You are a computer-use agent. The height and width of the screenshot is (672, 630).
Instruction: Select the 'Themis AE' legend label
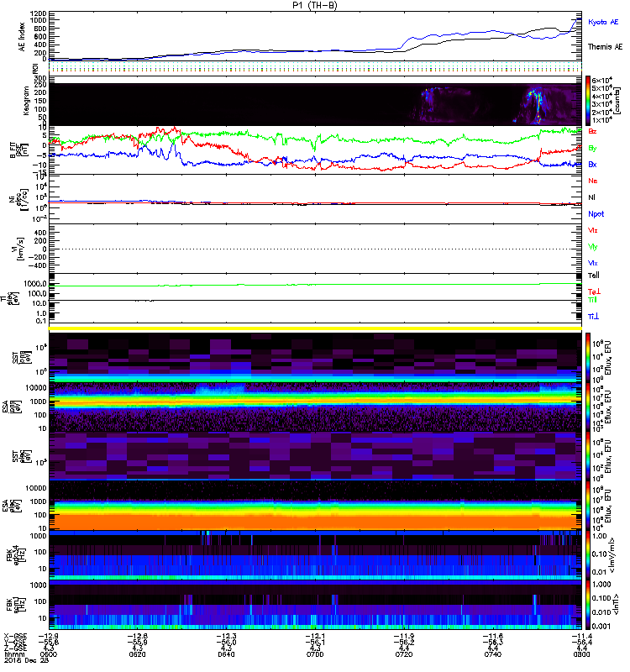point(605,47)
